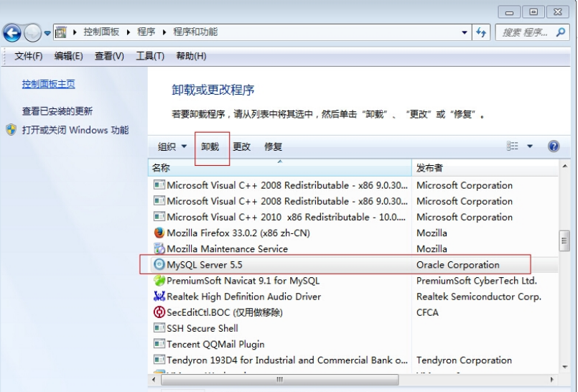Open the 帮助(H) menu

tap(191, 56)
